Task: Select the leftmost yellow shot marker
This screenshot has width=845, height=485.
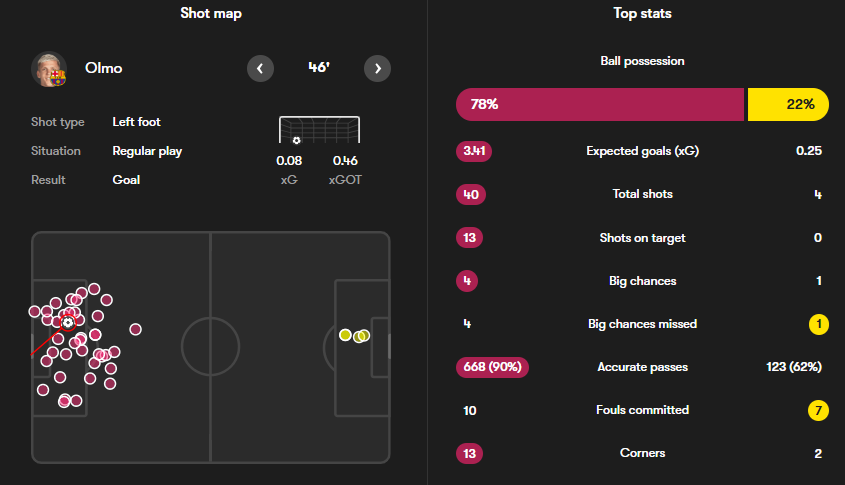Action: point(345,335)
